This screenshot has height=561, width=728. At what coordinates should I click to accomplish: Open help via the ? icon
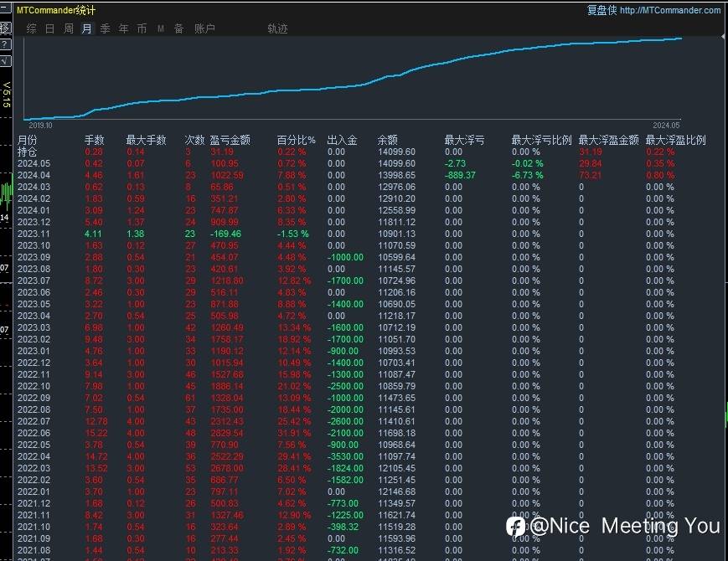point(5,44)
